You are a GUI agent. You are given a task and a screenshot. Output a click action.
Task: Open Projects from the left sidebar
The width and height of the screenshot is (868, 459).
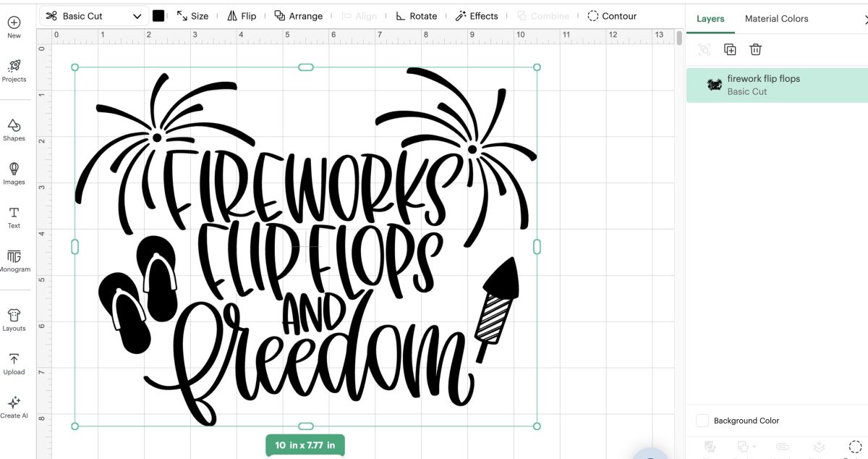pos(14,70)
